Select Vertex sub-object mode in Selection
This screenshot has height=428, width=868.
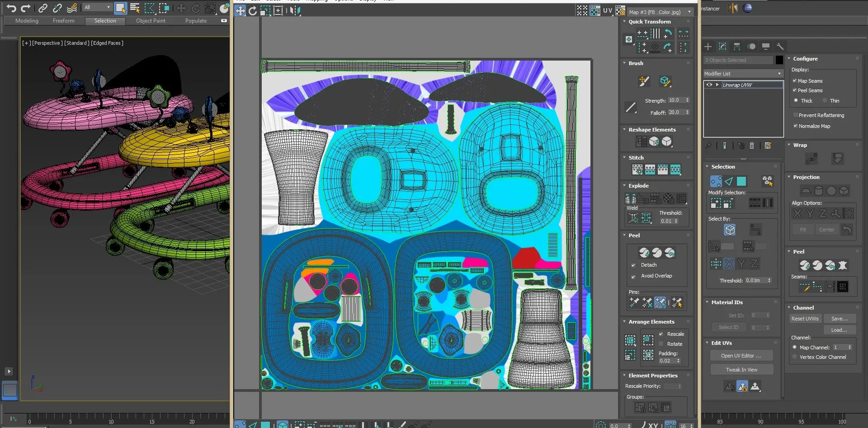[716, 181]
